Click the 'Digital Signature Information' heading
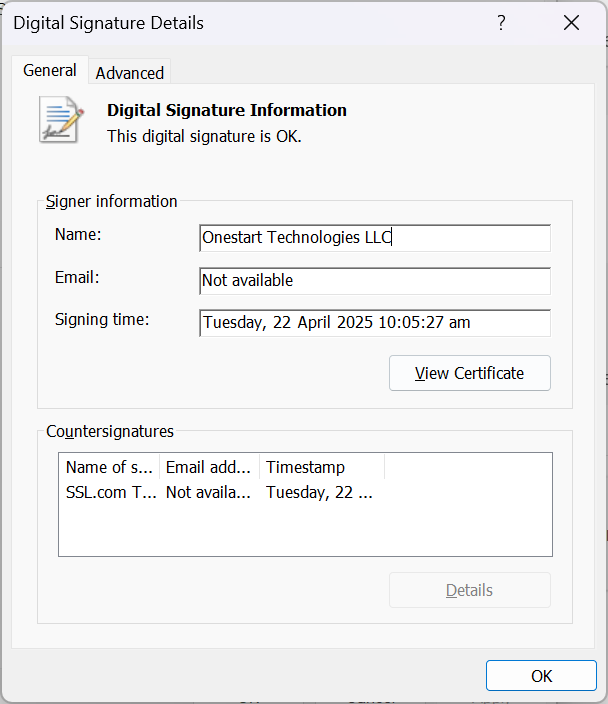The height and width of the screenshot is (704, 608). click(x=227, y=110)
